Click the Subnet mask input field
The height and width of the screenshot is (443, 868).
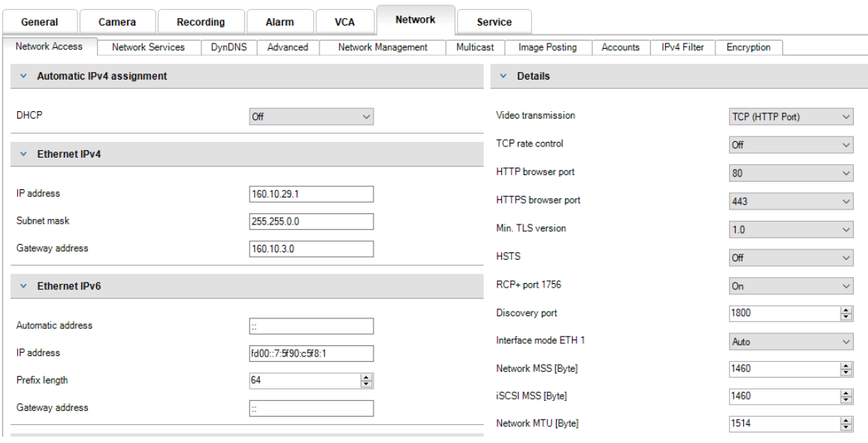point(311,221)
